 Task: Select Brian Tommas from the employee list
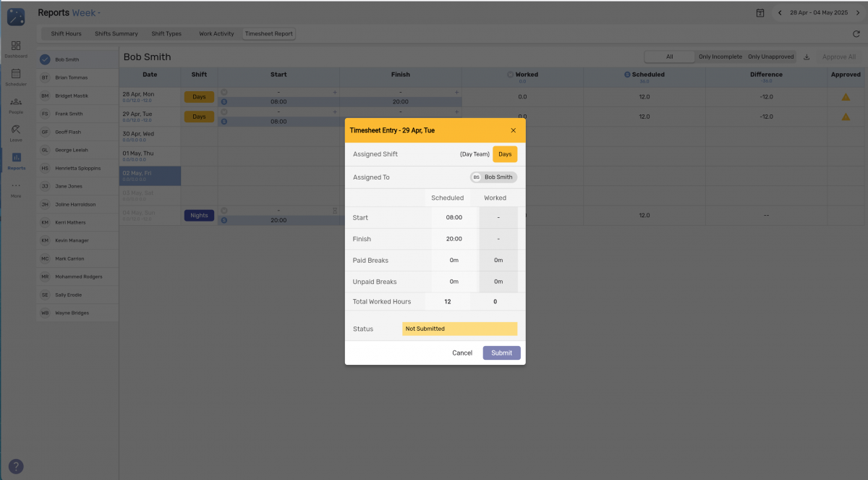72,77
